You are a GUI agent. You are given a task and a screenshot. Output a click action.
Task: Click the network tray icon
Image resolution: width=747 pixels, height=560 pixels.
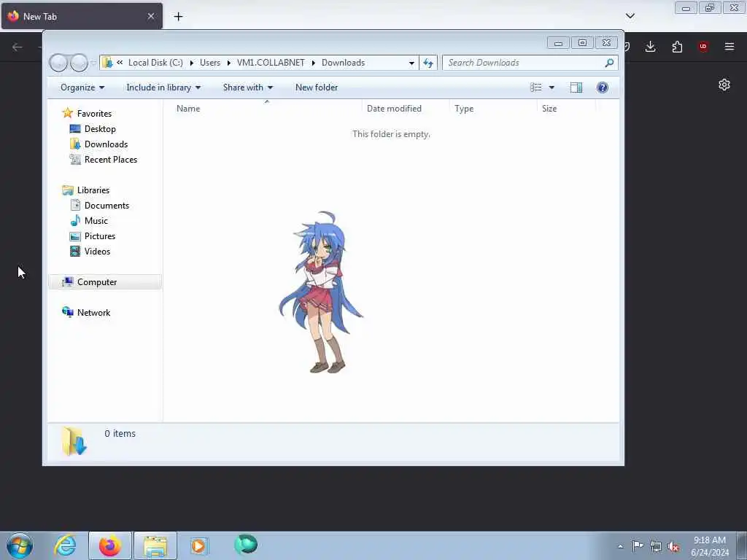coord(656,547)
